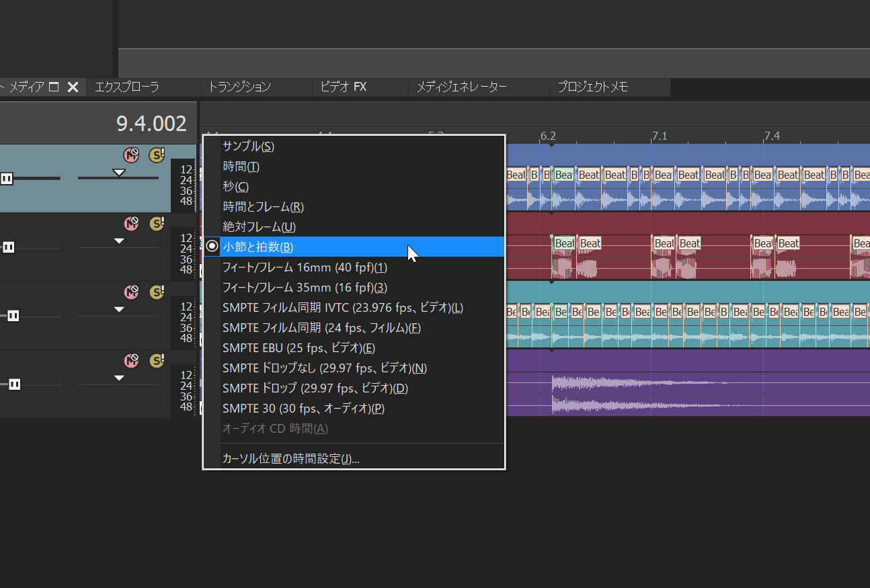Solo the fourth purple audio track
Image resolution: width=870 pixels, height=588 pixels.
coord(157,361)
